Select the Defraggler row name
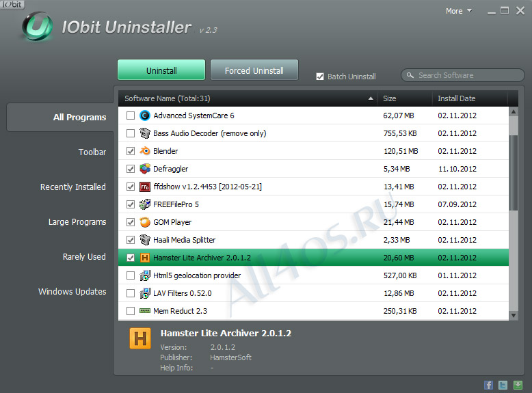The image size is (532, 393). tap(171, 169)
